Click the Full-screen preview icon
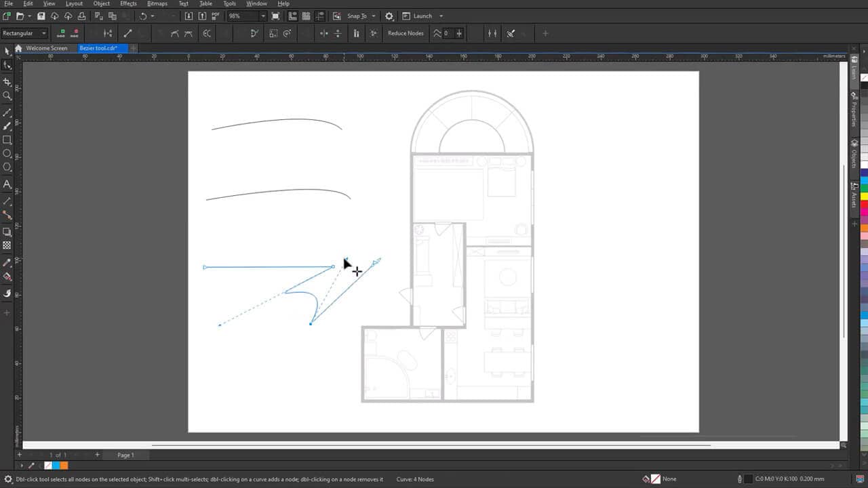This screenshot has height=488, width=868. pos(275,16)
